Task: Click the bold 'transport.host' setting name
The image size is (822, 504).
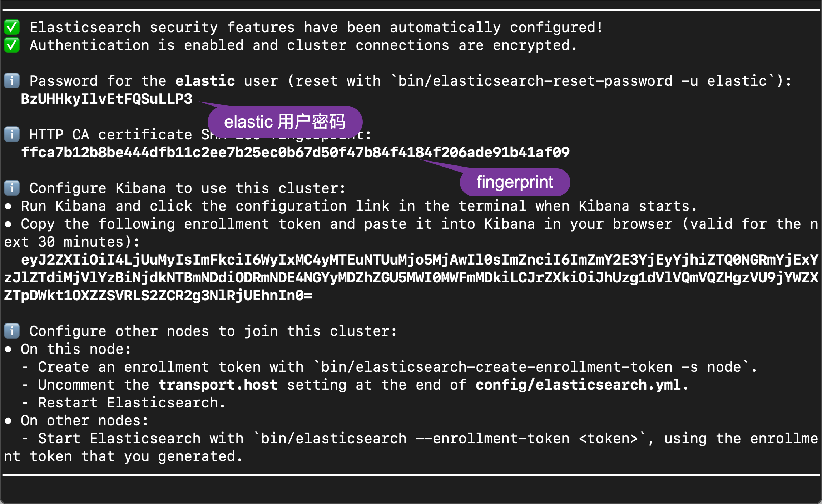Action: (x=218, y=385)
